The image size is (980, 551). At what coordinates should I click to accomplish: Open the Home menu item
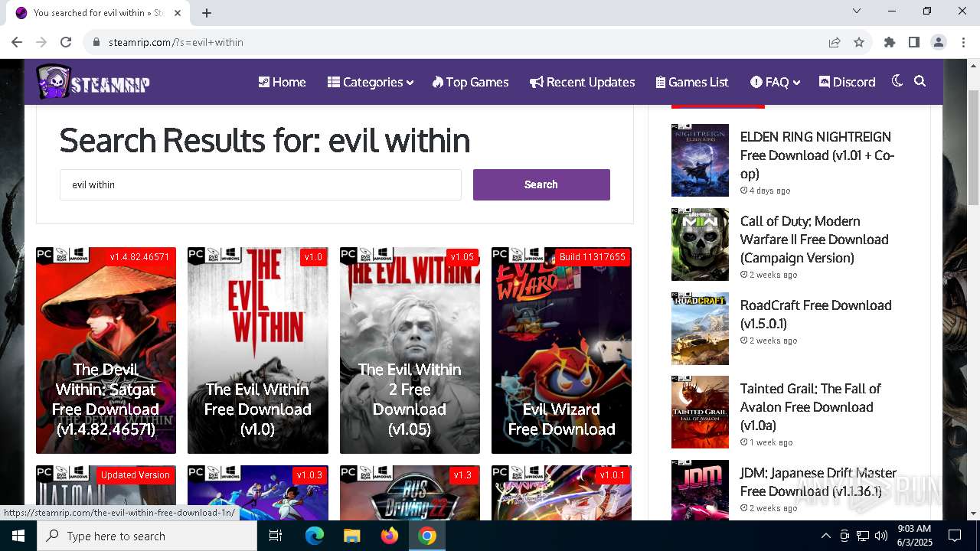click(x=282, y=82)
